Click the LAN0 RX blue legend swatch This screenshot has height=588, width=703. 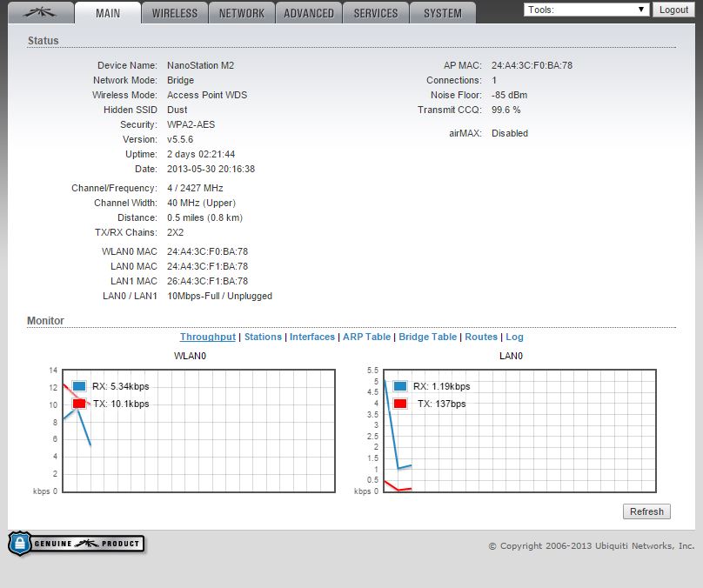400,386
